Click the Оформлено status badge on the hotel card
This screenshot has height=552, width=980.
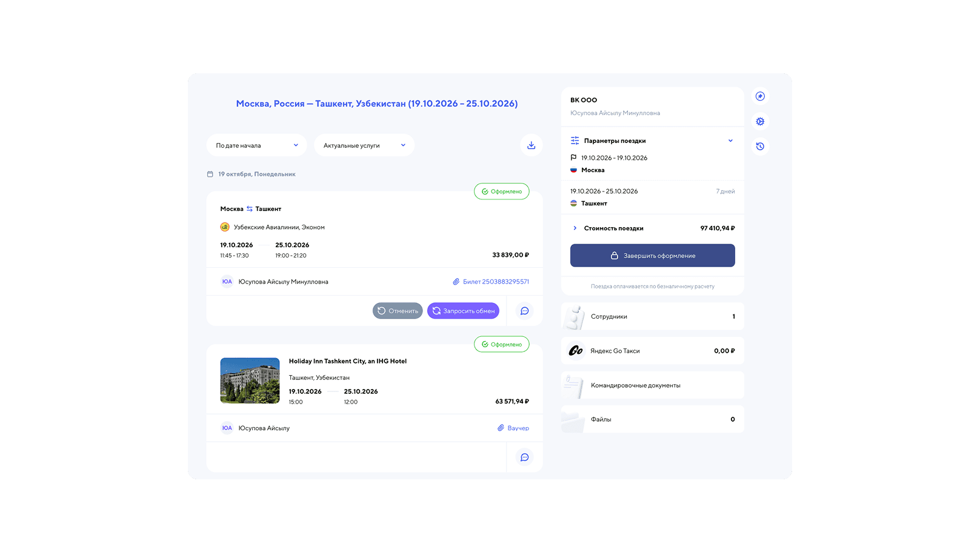coord(502,345)
